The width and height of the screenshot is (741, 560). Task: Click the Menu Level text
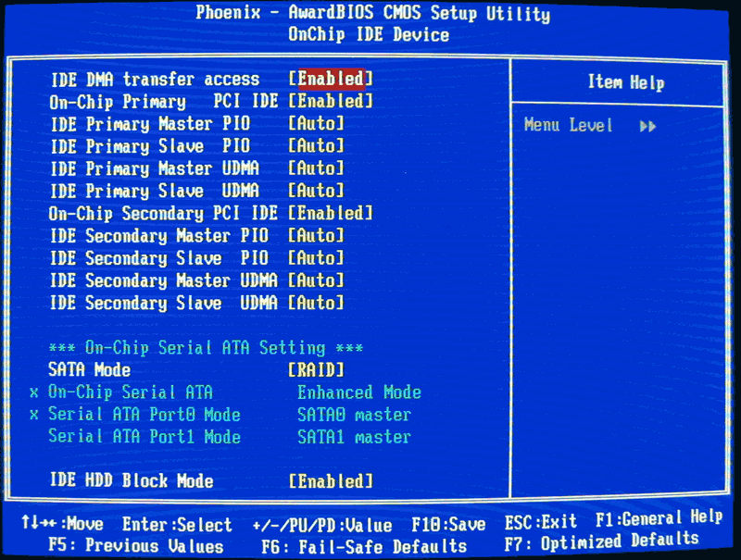tap(568, 125)
